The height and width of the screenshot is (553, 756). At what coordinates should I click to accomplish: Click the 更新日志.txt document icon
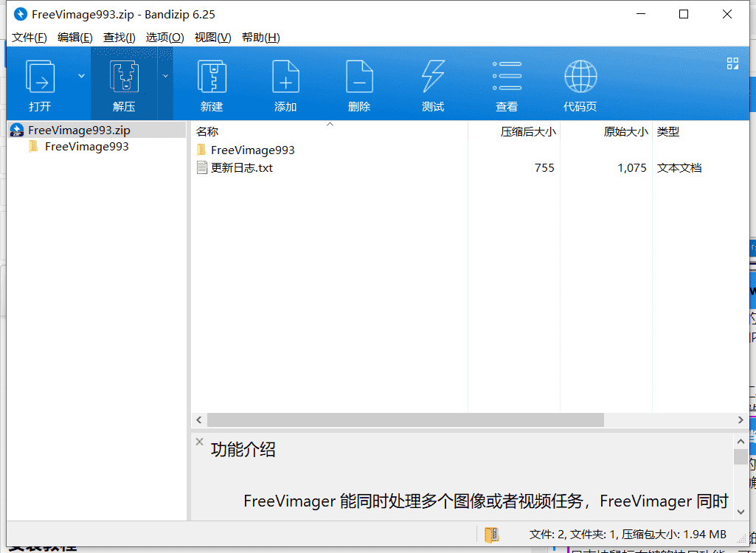pos(202,168)
